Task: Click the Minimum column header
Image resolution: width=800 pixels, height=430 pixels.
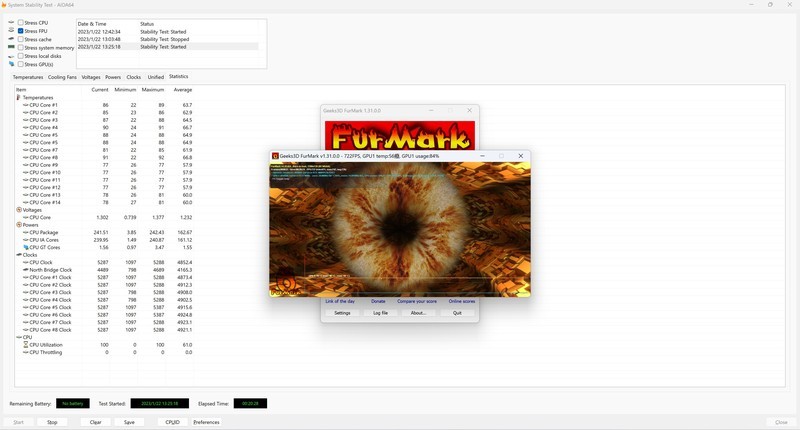Action: pyautogui.click(x=125, y=90)
